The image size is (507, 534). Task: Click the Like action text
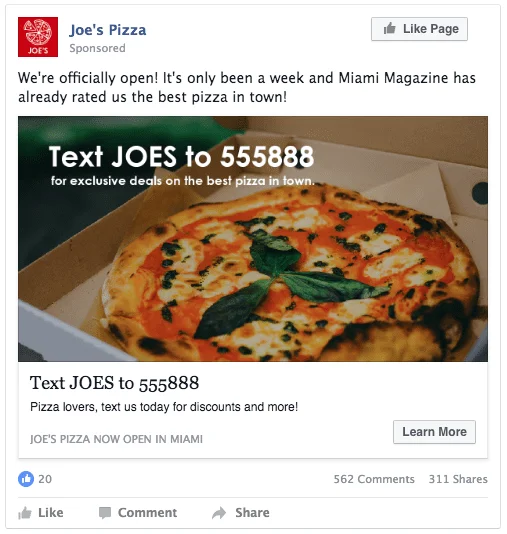(x=51, y=513)
